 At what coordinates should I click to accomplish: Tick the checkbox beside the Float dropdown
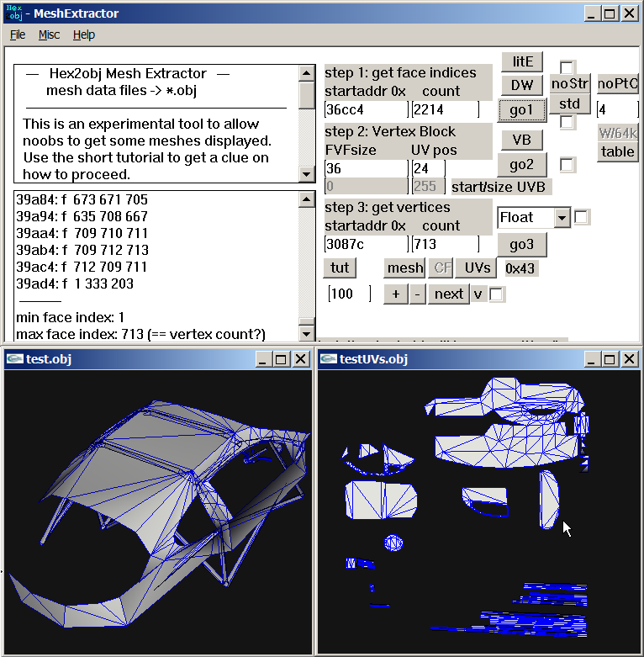pos(581,217)
